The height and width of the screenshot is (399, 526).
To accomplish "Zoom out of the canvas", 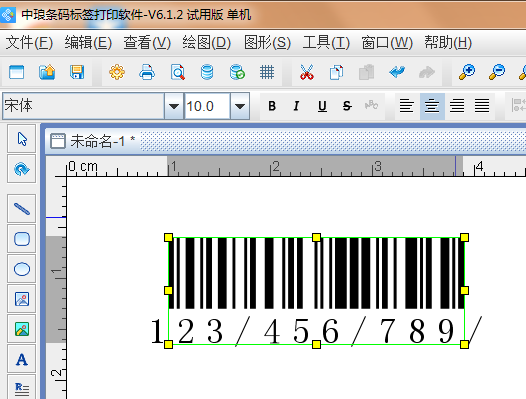I will pyautogui.click(x=497, y=72).
